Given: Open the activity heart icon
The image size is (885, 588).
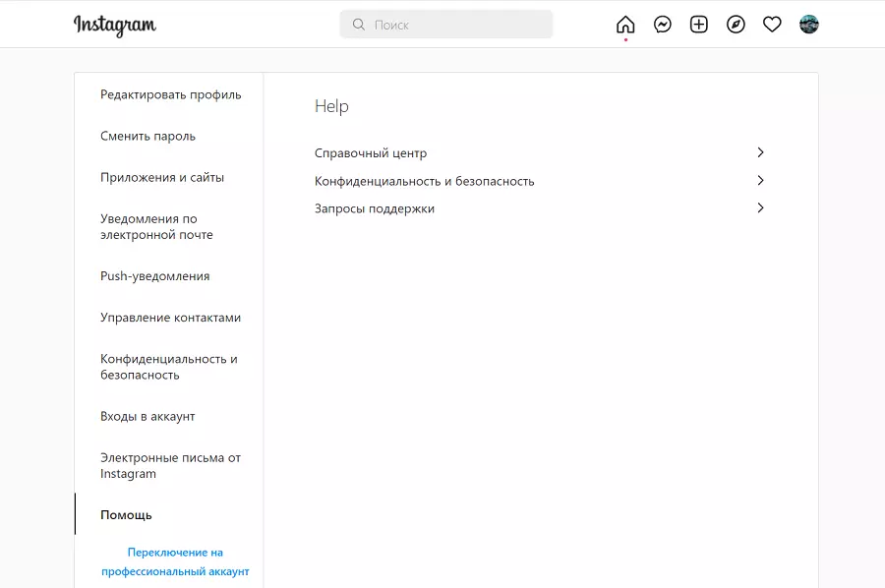Looking at the screenshot, I should [772, 25].
